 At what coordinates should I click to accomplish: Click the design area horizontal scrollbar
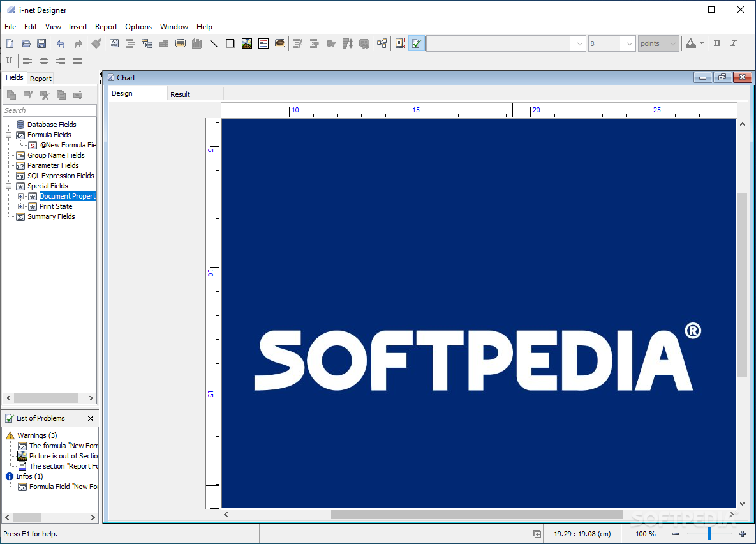point(477,515)
